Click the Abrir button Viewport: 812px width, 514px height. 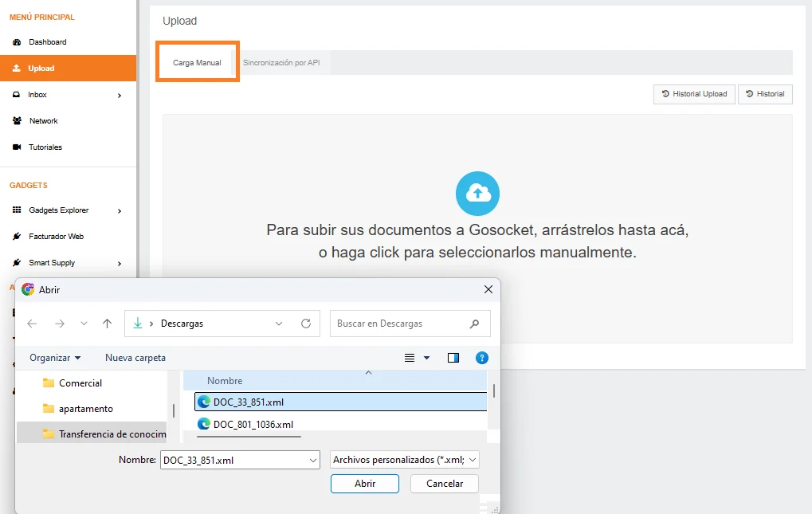(x=365, y=484)
